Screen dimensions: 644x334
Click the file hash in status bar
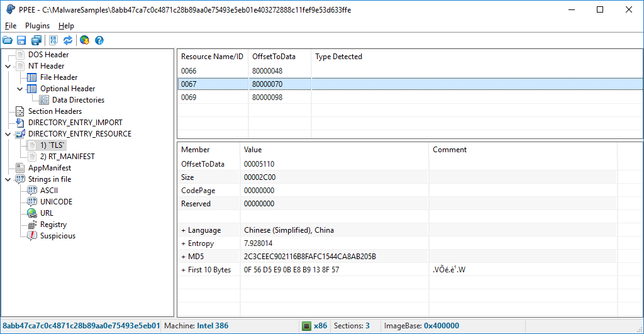[x=81, y=326]
